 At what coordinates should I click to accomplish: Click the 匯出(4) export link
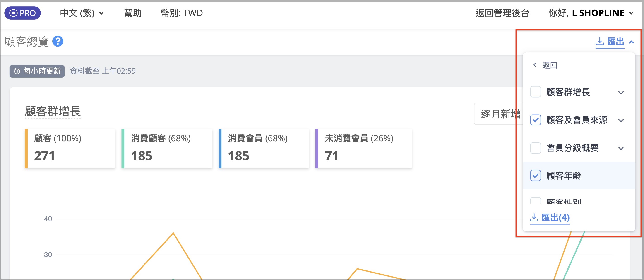(555, 218)
